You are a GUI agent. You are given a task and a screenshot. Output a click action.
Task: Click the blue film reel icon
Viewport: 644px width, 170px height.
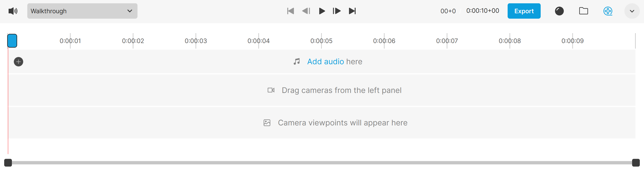pyautogui.click(x=608, y=11)
